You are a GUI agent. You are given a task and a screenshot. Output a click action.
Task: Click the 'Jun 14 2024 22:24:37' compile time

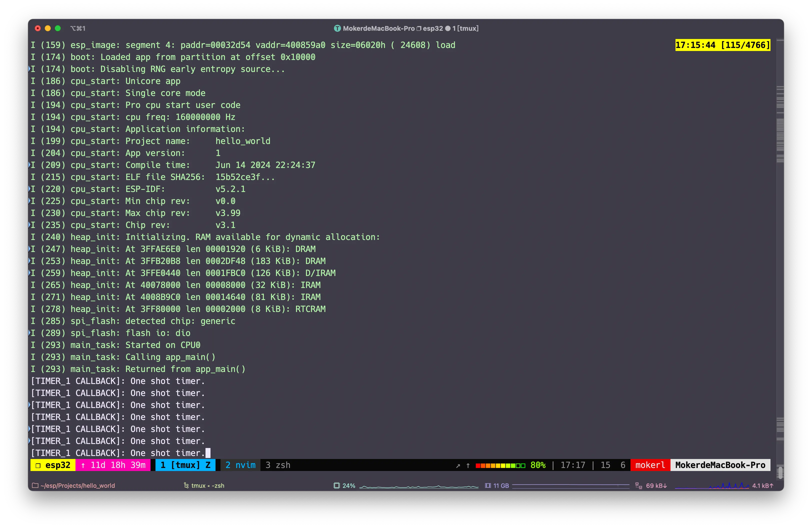point(265,165)
